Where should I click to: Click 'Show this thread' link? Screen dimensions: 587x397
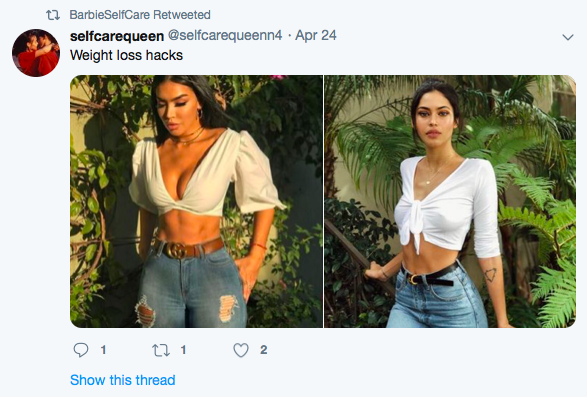pos(122,380)
